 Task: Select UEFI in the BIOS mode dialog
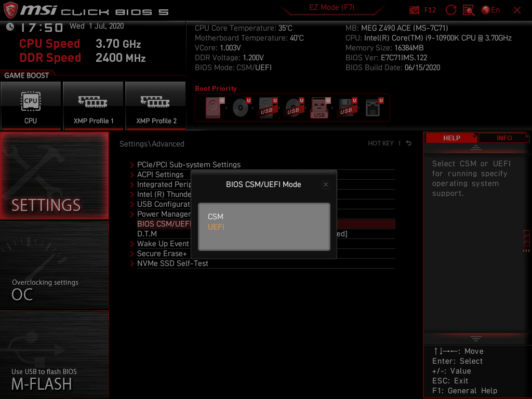click(x=216, y=227)
